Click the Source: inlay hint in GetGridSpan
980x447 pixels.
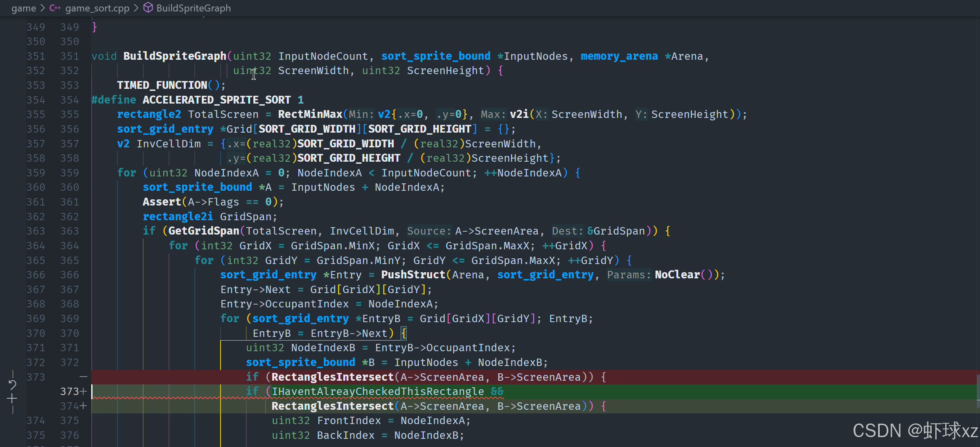coord(429,231)
